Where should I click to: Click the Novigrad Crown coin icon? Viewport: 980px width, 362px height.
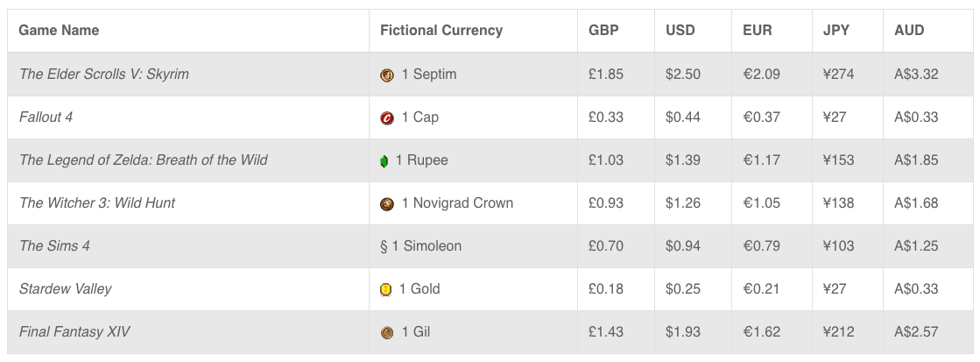[387, 204]
